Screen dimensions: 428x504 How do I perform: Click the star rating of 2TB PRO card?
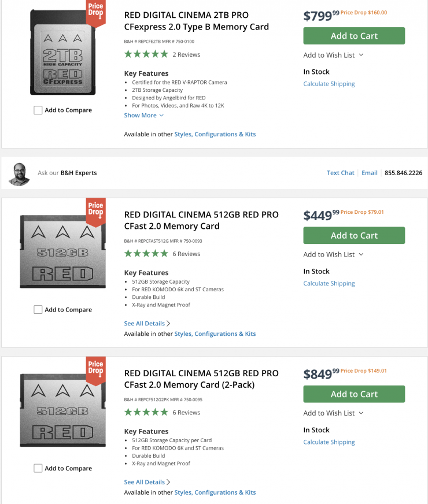click(x=146, y=54)
